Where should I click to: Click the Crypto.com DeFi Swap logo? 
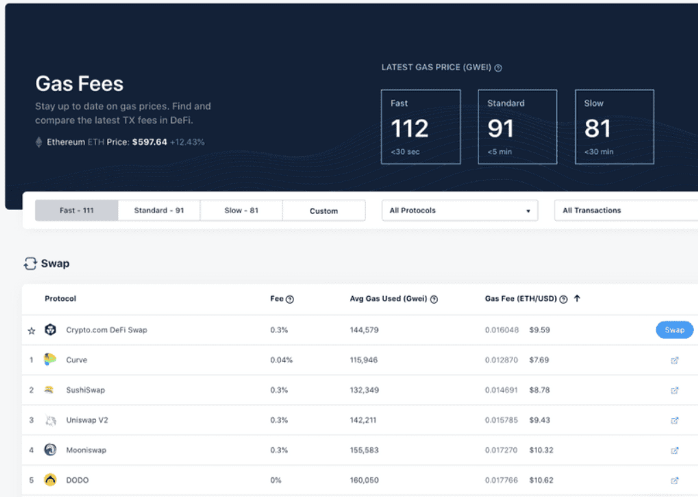pyautogui.click(x=50, y=330)
